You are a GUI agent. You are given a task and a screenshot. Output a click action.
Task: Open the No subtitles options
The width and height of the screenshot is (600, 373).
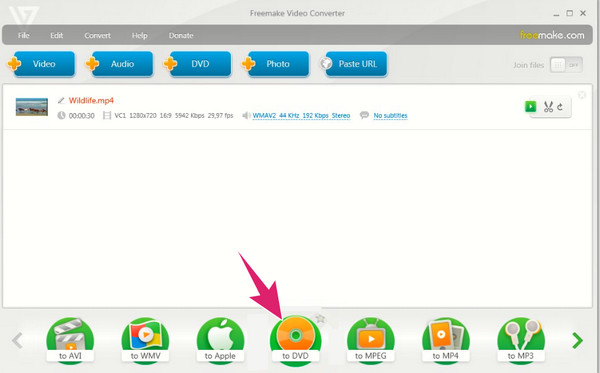pyautogui.click(x=390, y=116)
